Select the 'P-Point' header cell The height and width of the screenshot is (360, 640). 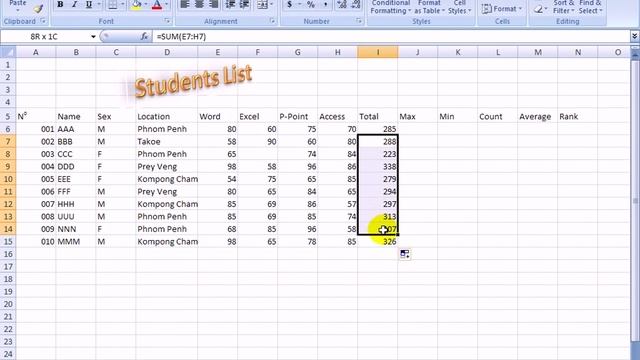298,116
